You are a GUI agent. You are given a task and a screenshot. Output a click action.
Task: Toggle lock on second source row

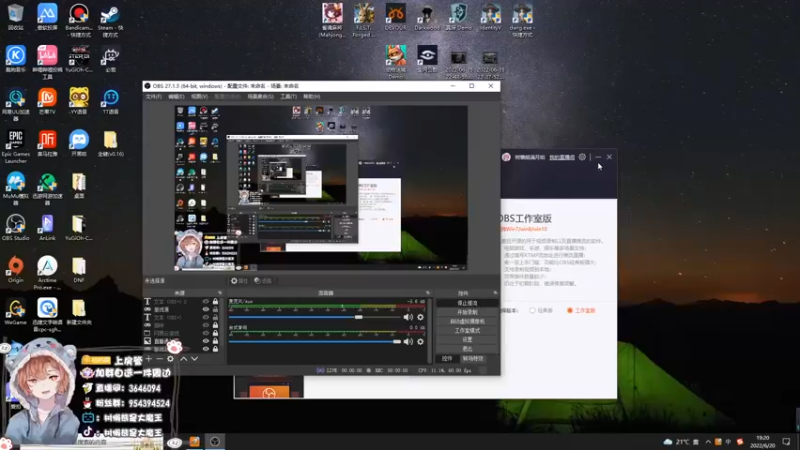coord(215,309)
